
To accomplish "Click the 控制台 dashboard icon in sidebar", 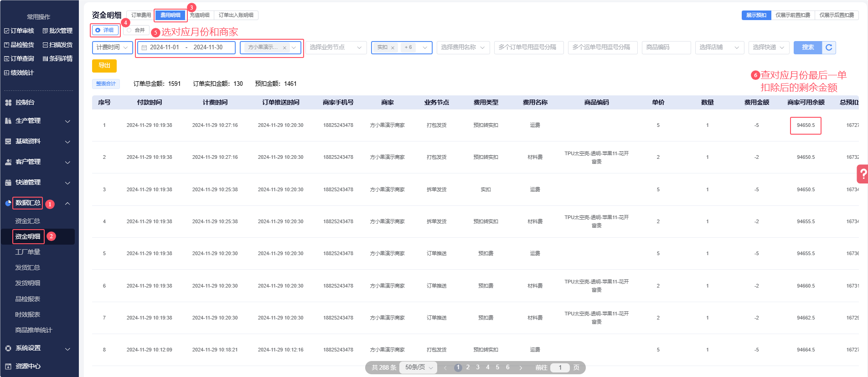I will coord(8,103).
